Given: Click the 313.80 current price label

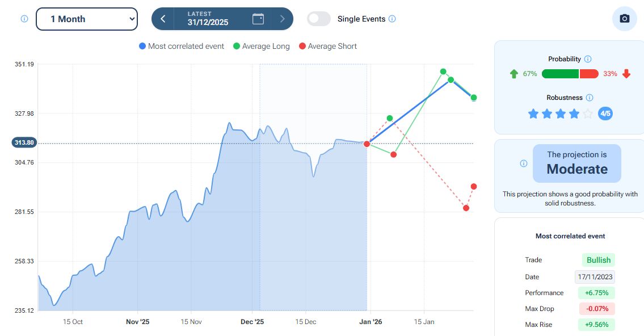Looking at the screenshot, I should click(24, 143).
